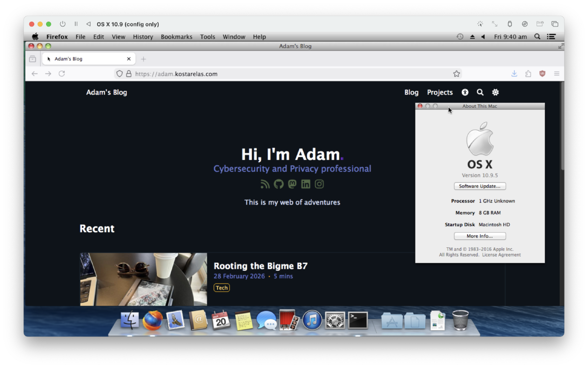Click the Instagram icon
Screen dimensions: 588x368
click(x=319, y=184)
